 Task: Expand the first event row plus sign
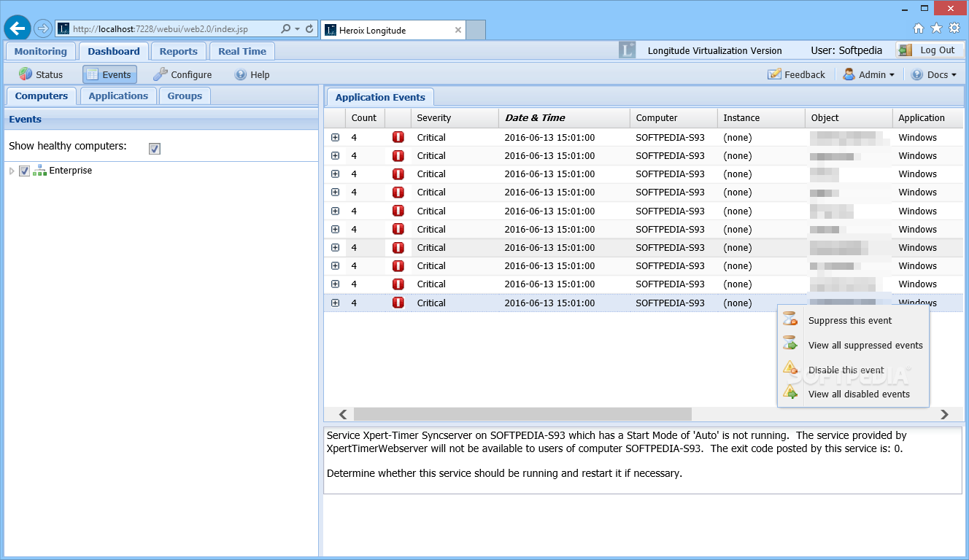[335, 137]
